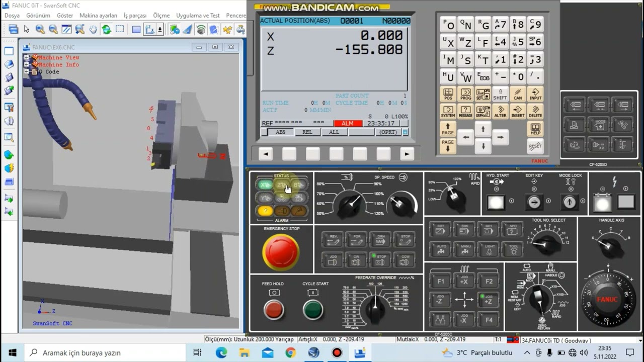Toggle the JOG -Z axis button
This screenshot has height=362, width=644.
(x=440, y=300)
